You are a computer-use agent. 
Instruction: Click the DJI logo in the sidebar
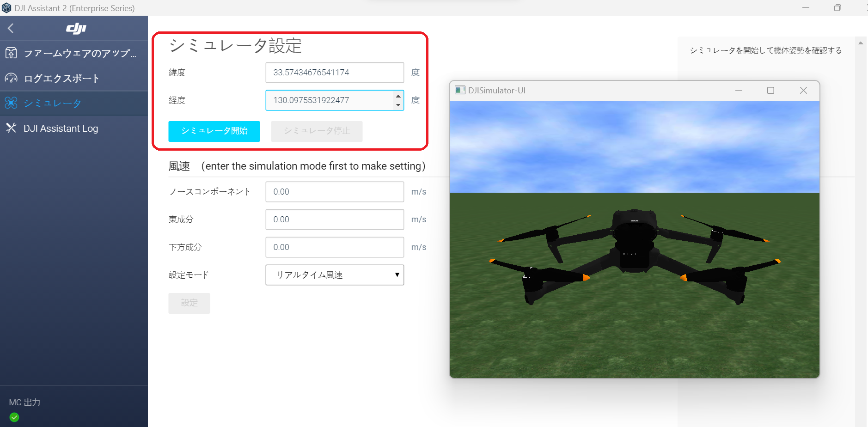click(76, 28)
